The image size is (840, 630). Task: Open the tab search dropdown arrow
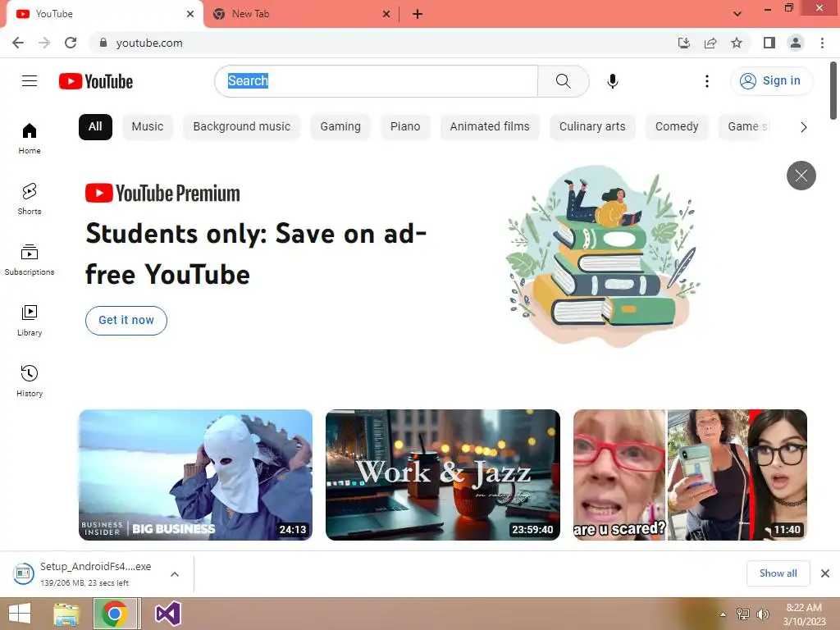(x=737, y=14)
